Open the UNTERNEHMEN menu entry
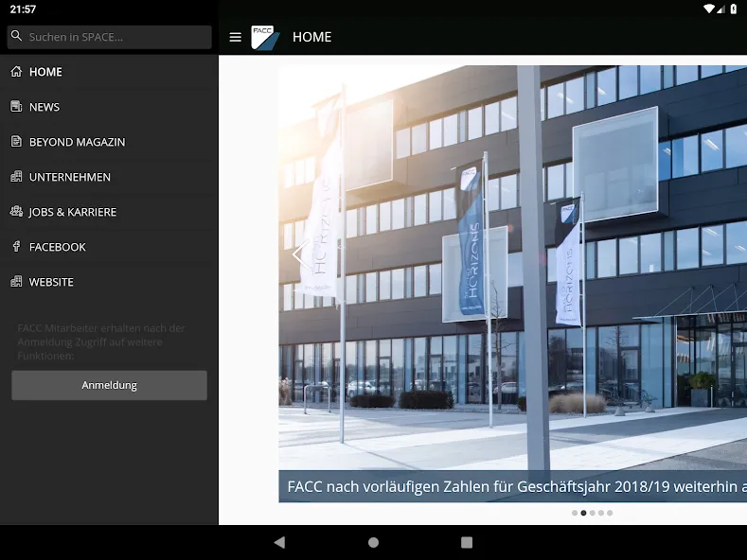747x560 pixels. [109, 177]
